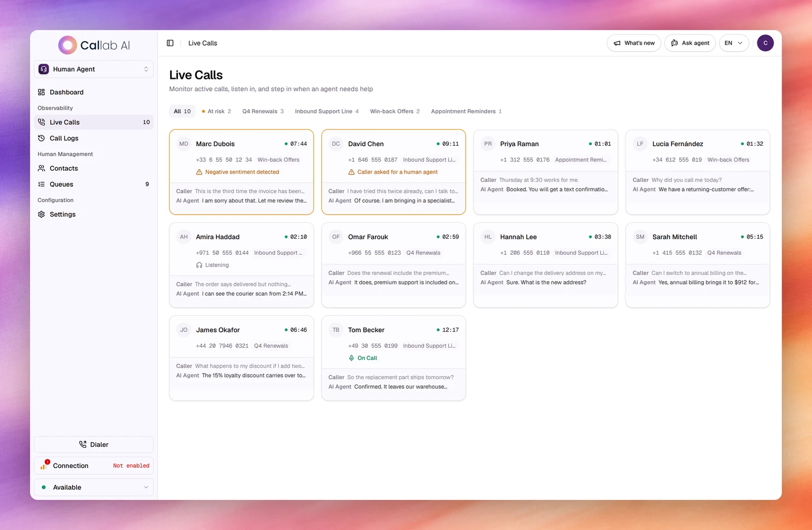Click the Callab AI logo
812x530 pixels.
click(x=94, y=45)
